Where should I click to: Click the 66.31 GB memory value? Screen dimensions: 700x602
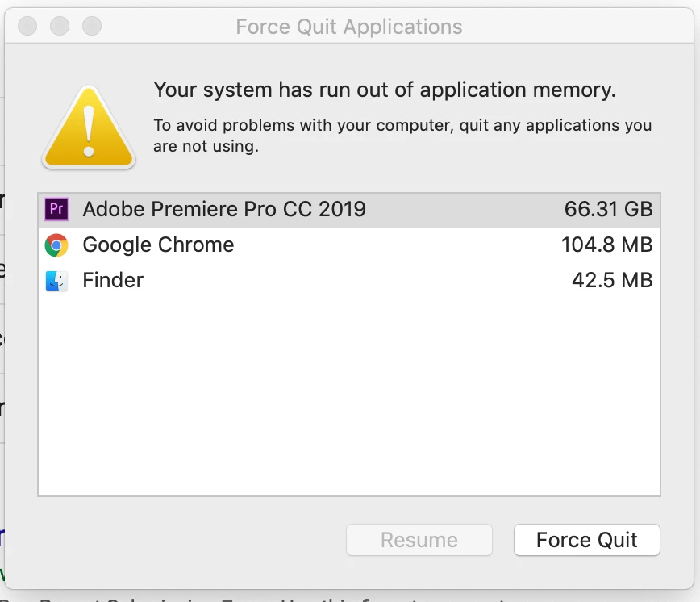[608, 210]
